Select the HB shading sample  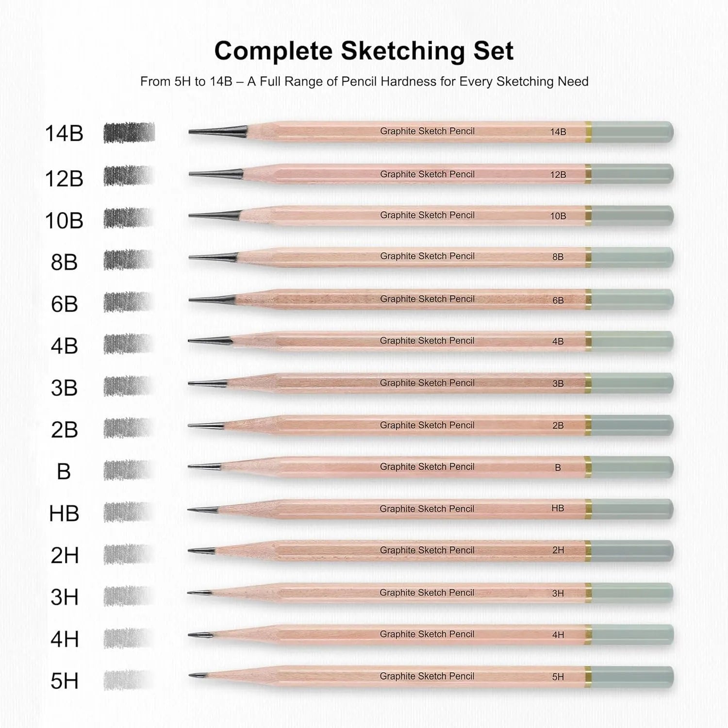click(128, 512)
